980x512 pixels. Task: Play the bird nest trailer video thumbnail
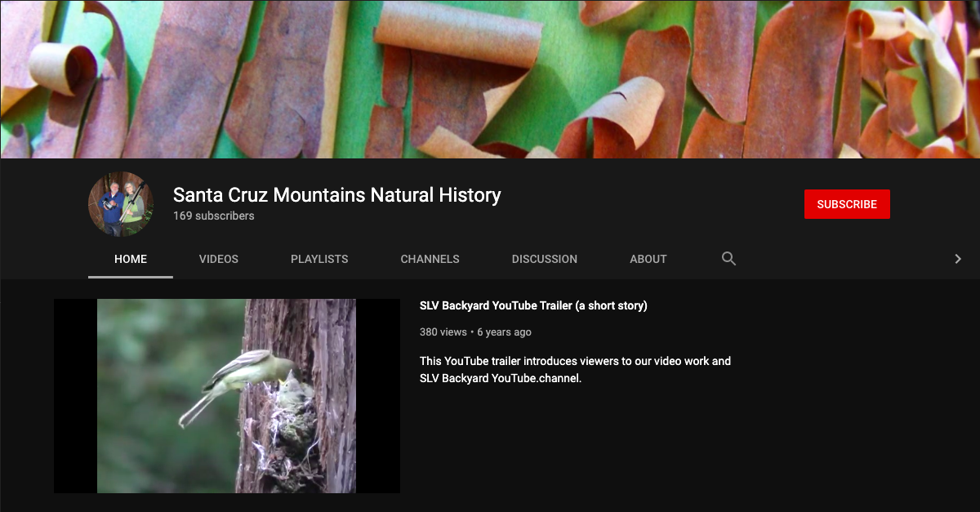pos(227,396)
